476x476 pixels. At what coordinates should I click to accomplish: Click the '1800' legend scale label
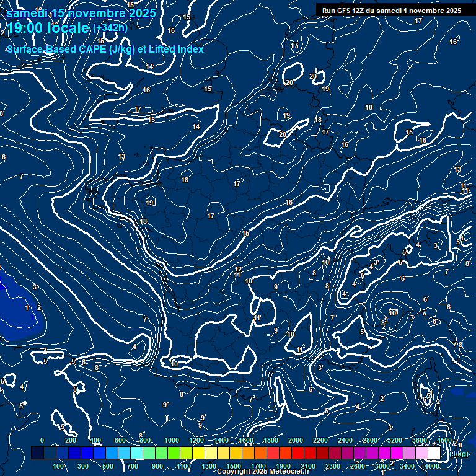coord(271,440)
